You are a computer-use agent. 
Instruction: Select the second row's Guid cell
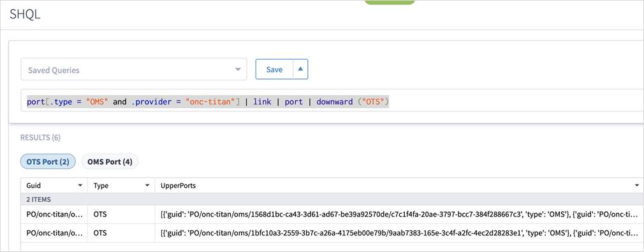54,233
